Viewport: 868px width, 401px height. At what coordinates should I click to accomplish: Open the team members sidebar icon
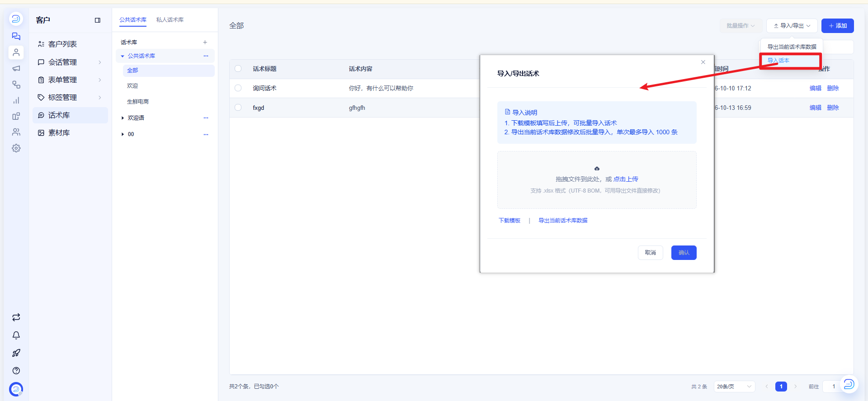pyautogui.click(x=16, y=132)
